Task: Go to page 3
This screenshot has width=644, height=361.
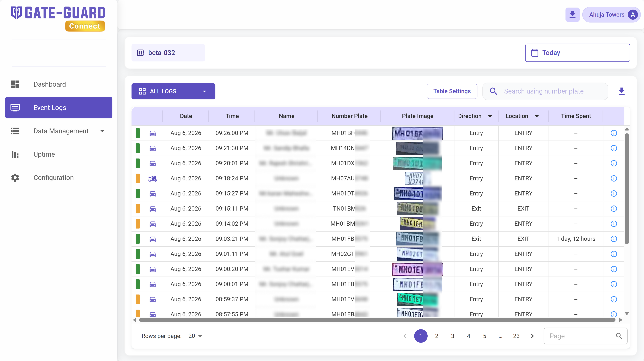Action: (452, 336)
